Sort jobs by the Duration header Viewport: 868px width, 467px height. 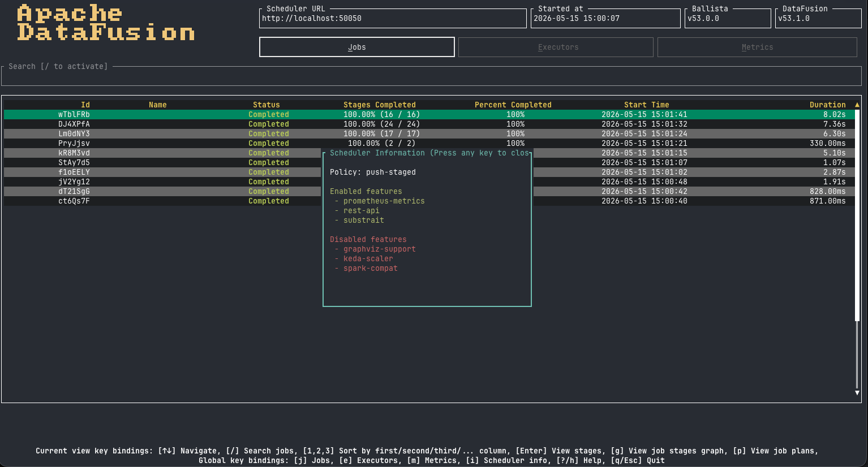coord(828,105)
